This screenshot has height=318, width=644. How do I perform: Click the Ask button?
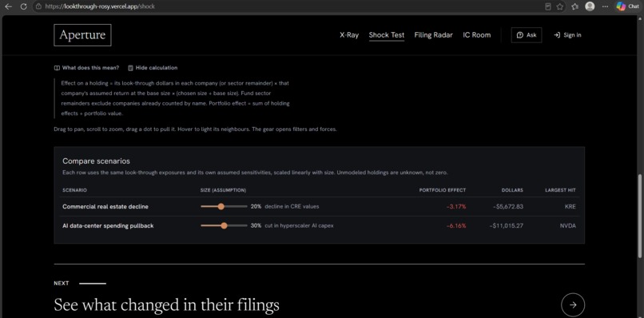coord(527,35)
